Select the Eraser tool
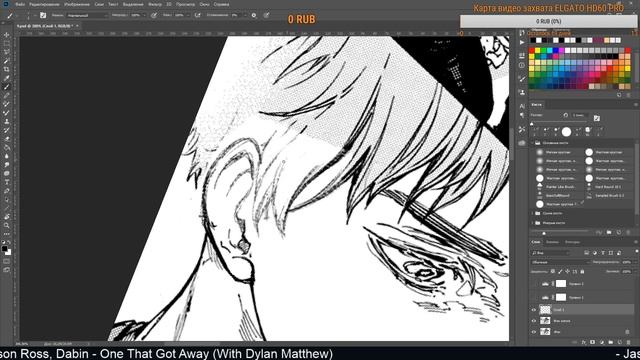Image resolution: width=640 pixels, height=360 pixels. point(7,139)
